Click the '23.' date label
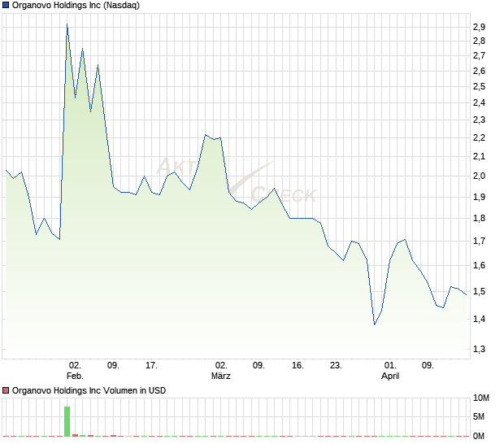Image resolution: width=504 pixels, height=444 pixels. click(x=336, y=366)
